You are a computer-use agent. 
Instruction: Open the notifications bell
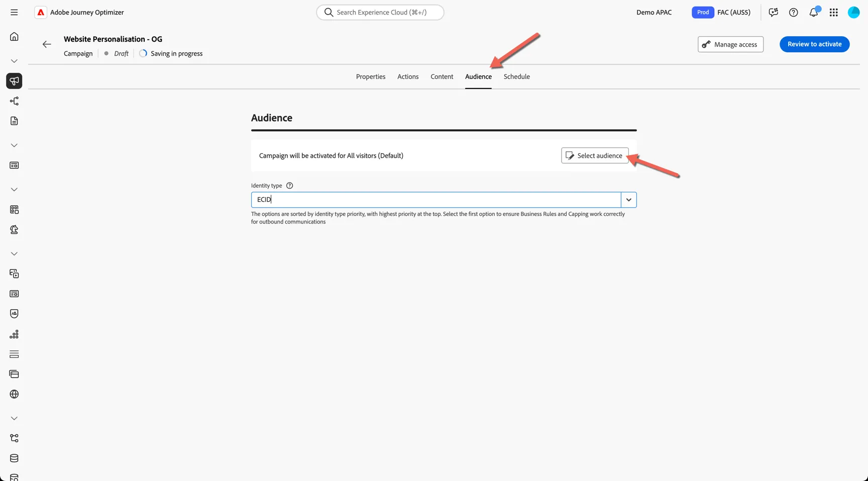814,12
